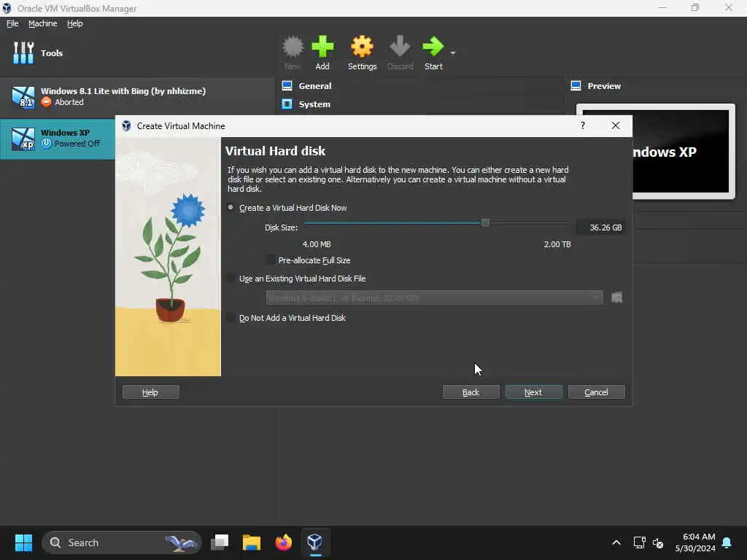Open the Windows Start menu
747x560 pixels.
(x=24, y=542)
